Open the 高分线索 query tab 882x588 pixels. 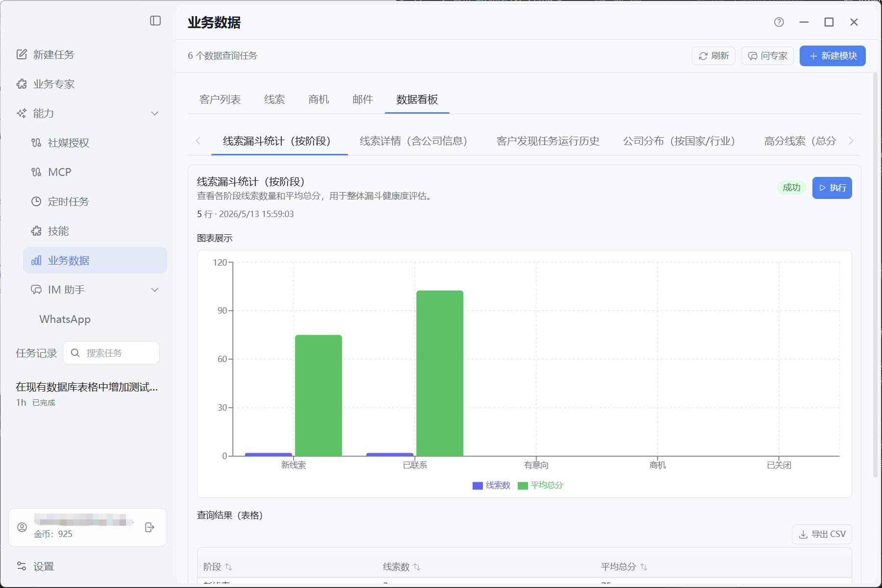point(800,141)
